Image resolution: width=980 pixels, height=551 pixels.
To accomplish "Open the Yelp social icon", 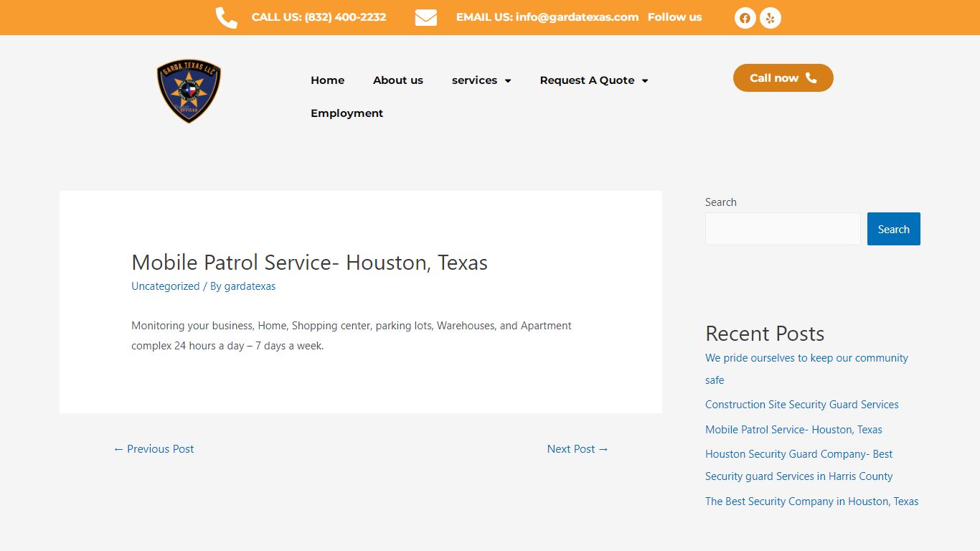I will pos(771,18).
